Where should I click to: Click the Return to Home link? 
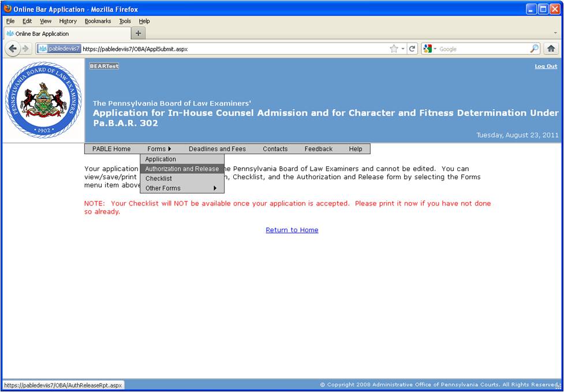[x=292, y=230]
